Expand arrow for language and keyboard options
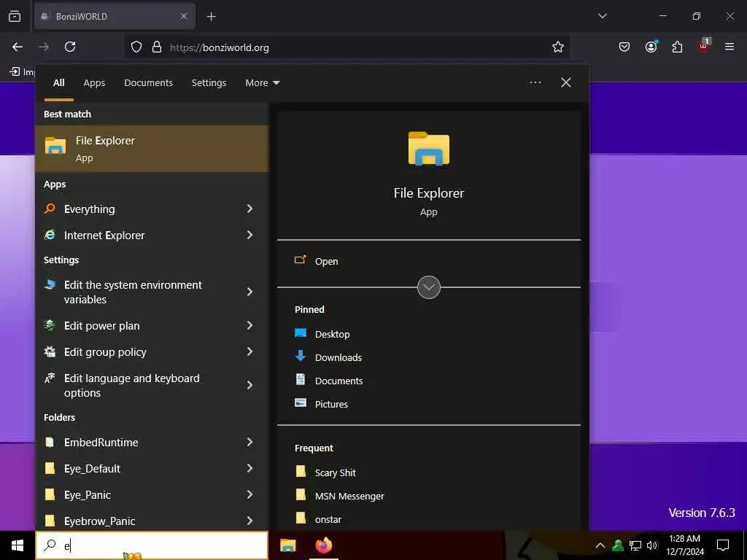 click(x=249, y=385)
